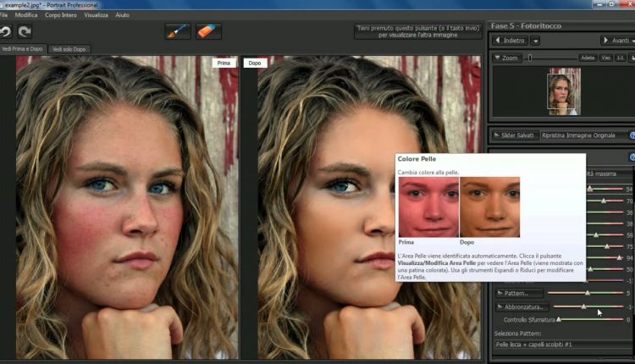Click slider handle with value 94
The height and width of the screenshot is (364, 635).
click(x=619, y=257)
